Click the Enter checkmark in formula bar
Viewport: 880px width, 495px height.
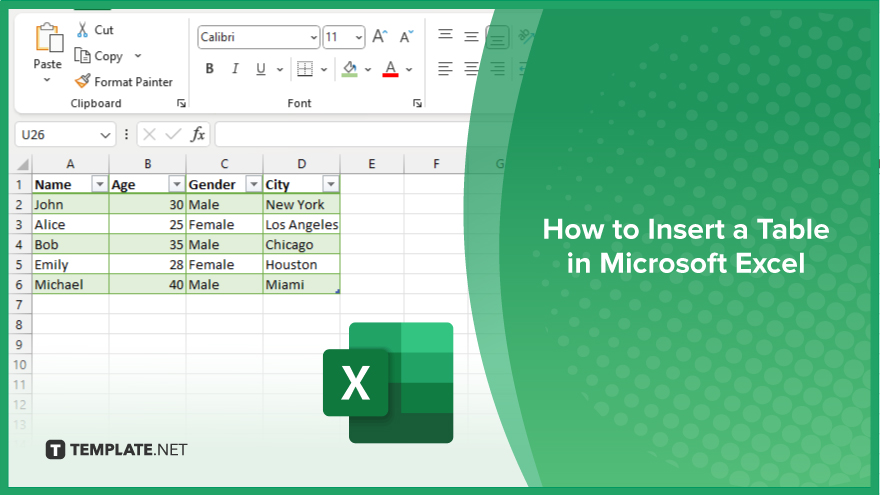173,134
